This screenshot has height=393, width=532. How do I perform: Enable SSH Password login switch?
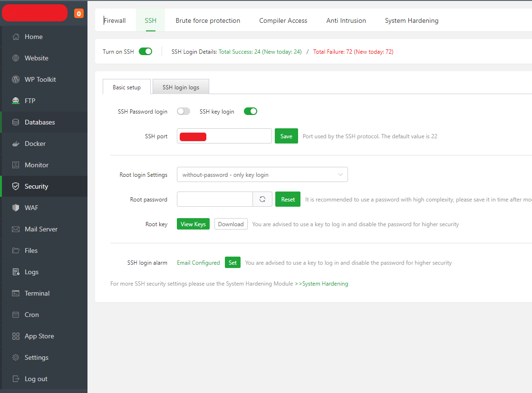click(x=184, y=111)
